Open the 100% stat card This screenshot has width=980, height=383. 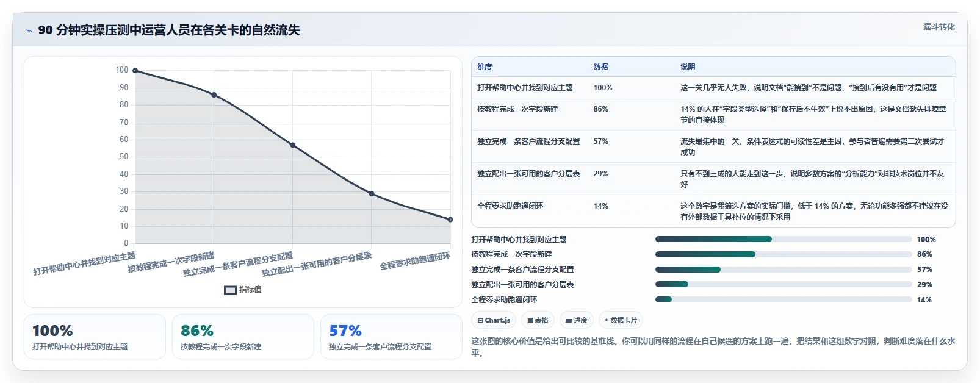[95, 337]
